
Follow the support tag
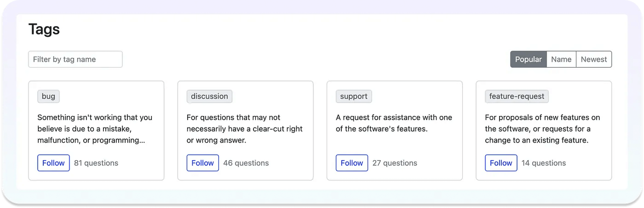pyautogui.click(x=351, y=163)
